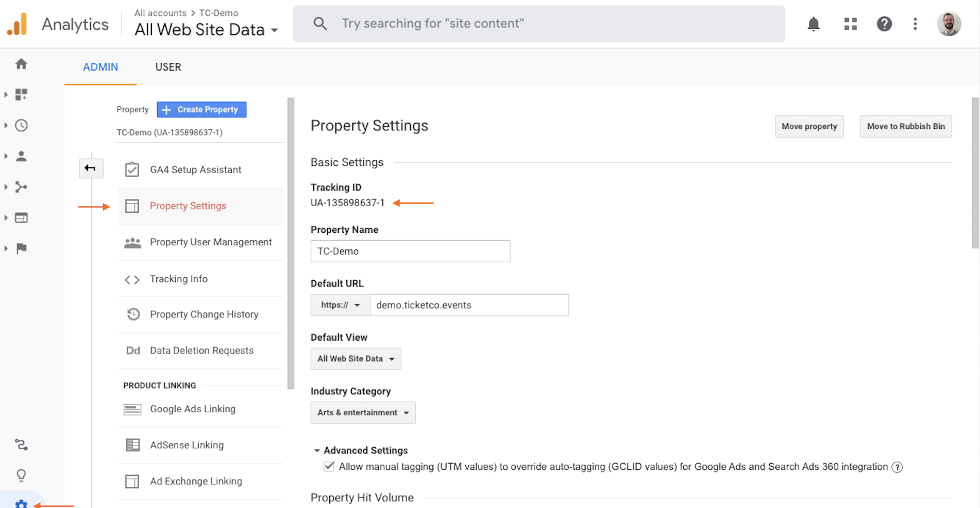
Task: Click the search bar field
Action: 539,24
